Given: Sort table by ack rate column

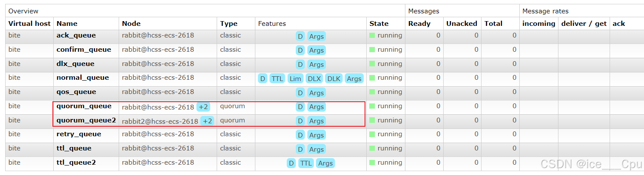Looking at the screenshot, I should 619,24.
